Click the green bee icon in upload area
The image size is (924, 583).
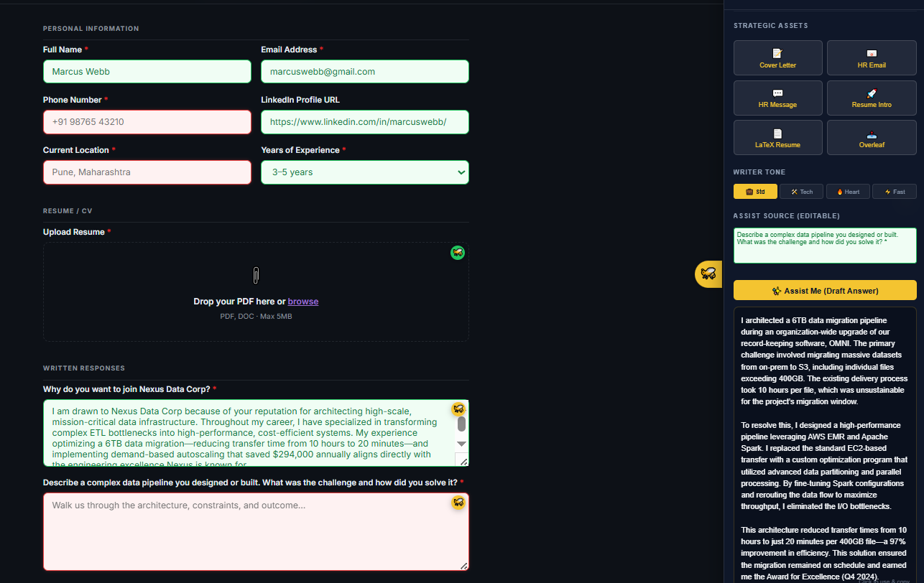pos(458,253)
